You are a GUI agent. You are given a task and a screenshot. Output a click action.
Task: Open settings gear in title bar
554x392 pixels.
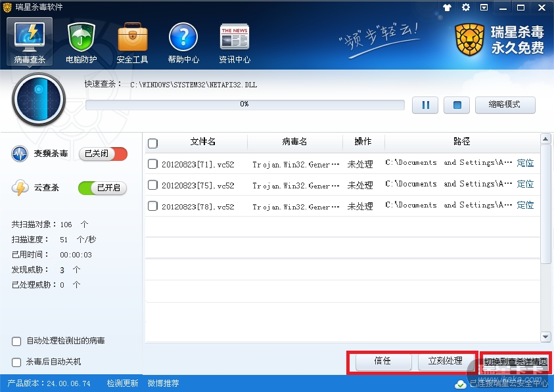coord(466,7)
